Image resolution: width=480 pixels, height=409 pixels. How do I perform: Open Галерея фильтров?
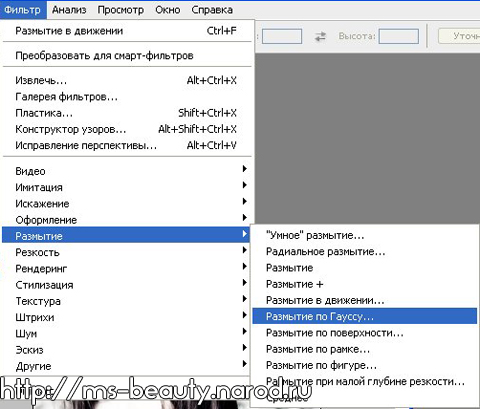click(x=127, y=97)
